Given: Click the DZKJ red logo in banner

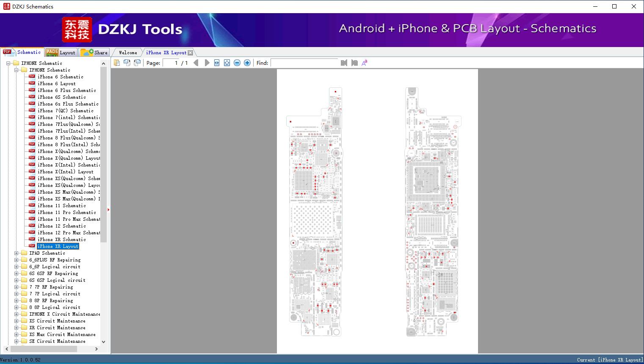Looking at the screenshot, I should [77, 30].
